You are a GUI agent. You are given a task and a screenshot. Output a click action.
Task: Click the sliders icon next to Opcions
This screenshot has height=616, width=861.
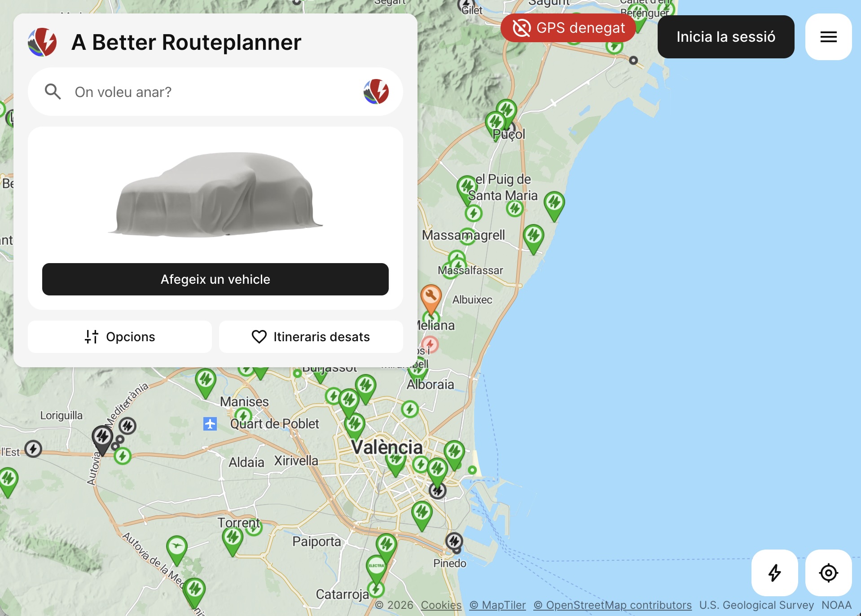(x=92, y=337)
